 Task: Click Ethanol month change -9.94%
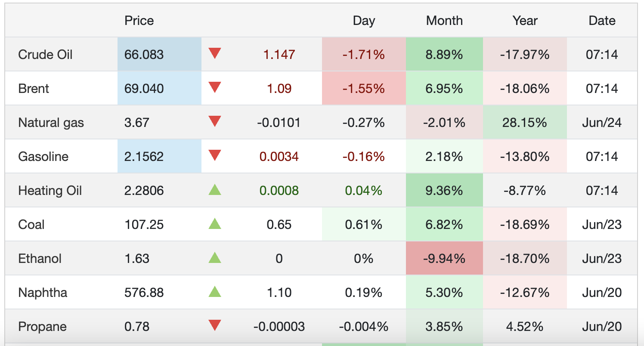[444, 259]
